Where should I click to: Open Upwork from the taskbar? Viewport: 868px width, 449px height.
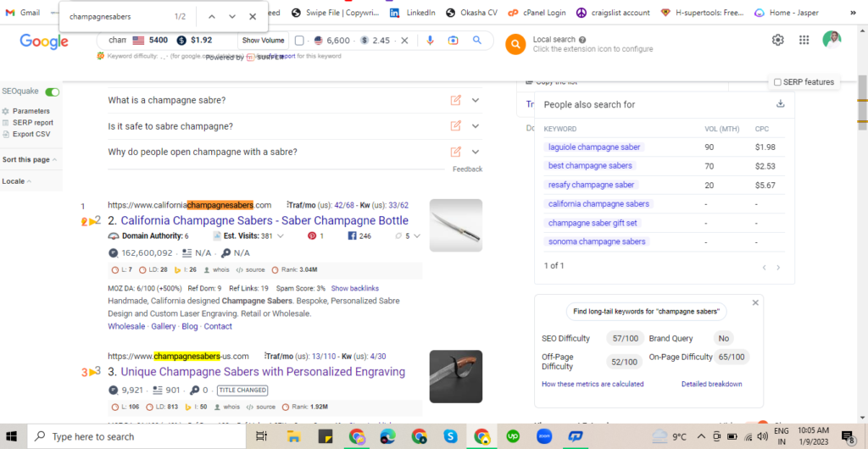pyautogui.click(x=513, y=437)
